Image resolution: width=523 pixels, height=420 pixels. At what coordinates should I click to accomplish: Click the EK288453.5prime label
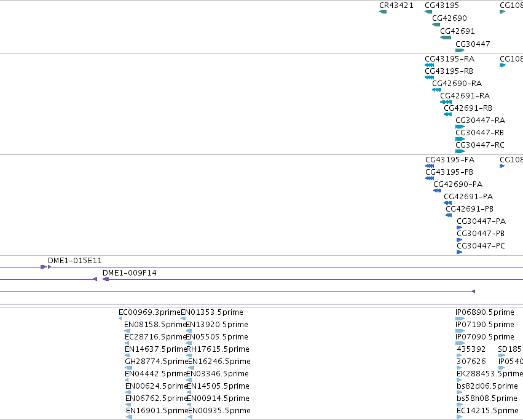tap(490, 374)
